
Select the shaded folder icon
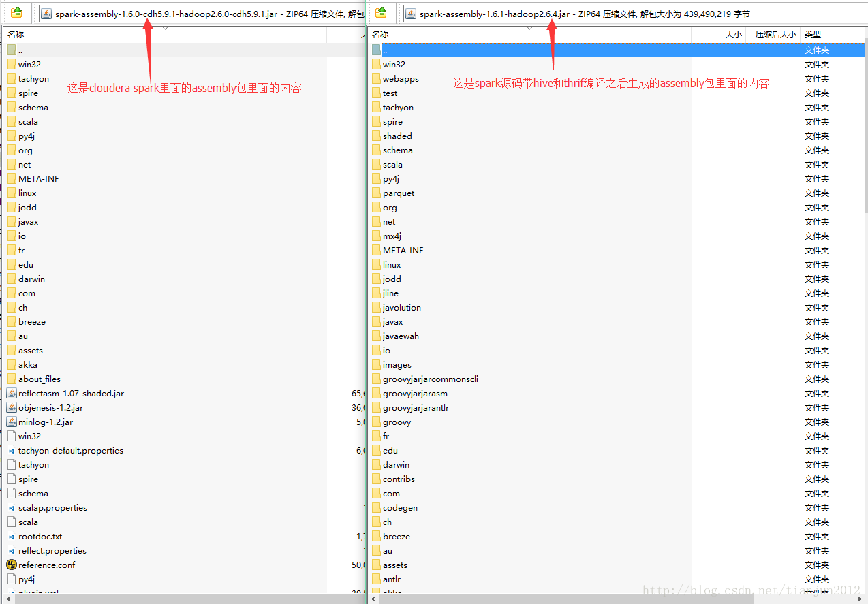click(x=376, y=136)
